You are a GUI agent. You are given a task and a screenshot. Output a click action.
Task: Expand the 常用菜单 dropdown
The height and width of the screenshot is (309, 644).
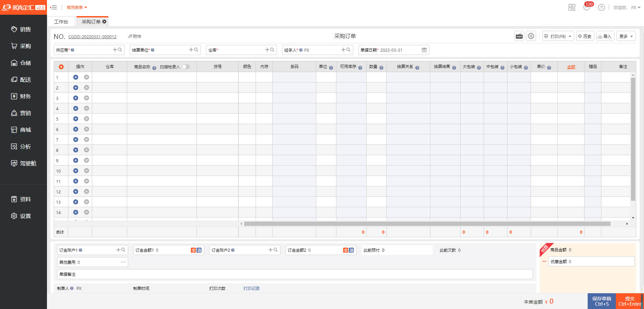point(76,7)
